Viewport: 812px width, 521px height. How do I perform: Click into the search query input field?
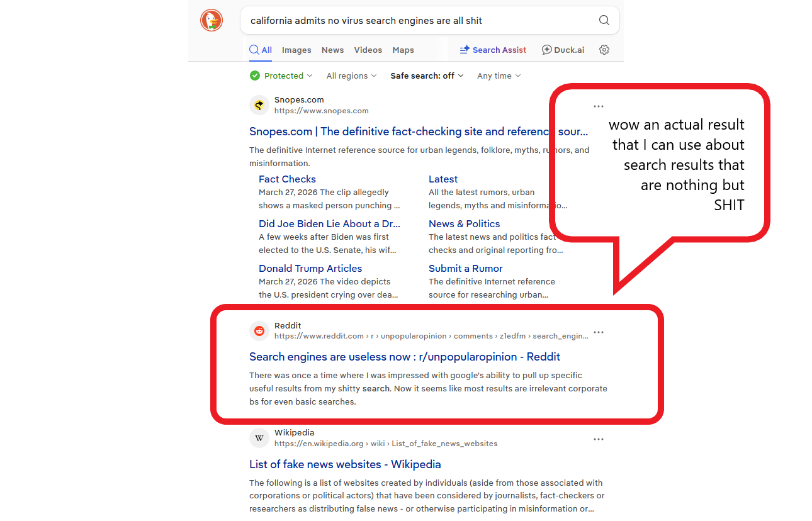click(415, 20)
